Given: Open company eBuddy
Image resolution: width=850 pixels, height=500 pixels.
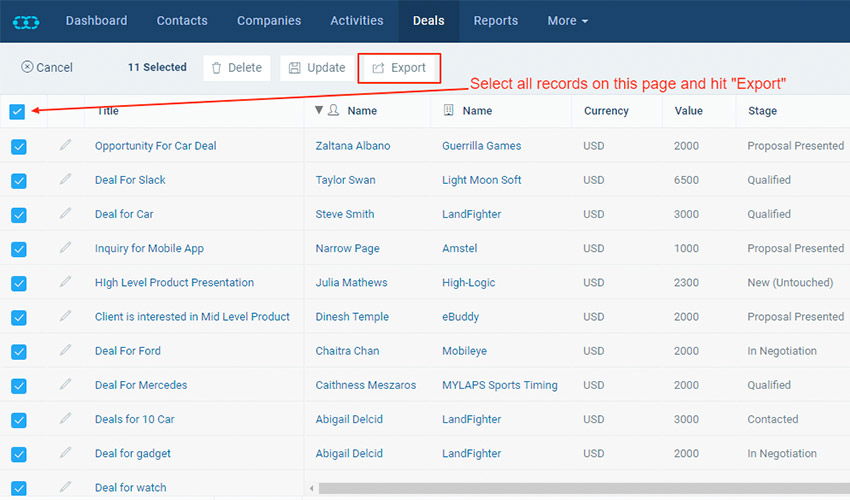Looking at the screenshot, I should 460,316.
